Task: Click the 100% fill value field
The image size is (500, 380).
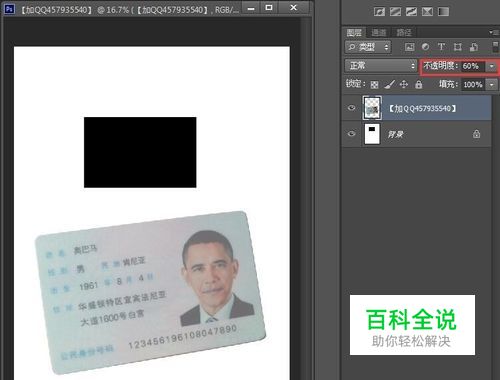Action: (x=473, y=84)
